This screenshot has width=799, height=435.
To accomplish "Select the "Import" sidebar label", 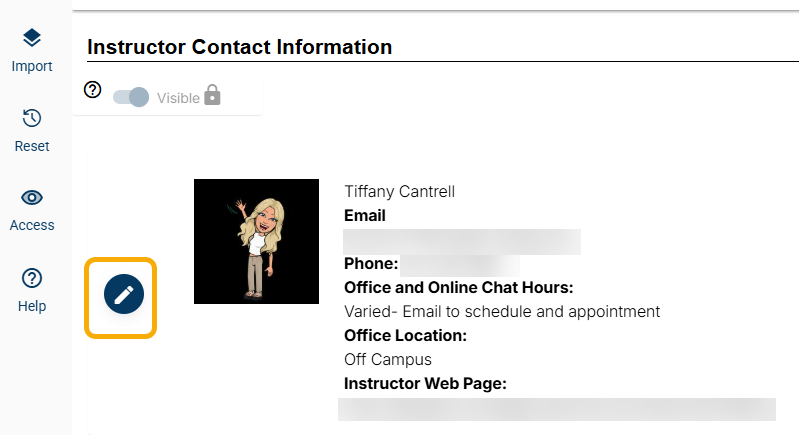I will [x=32, y=67].
